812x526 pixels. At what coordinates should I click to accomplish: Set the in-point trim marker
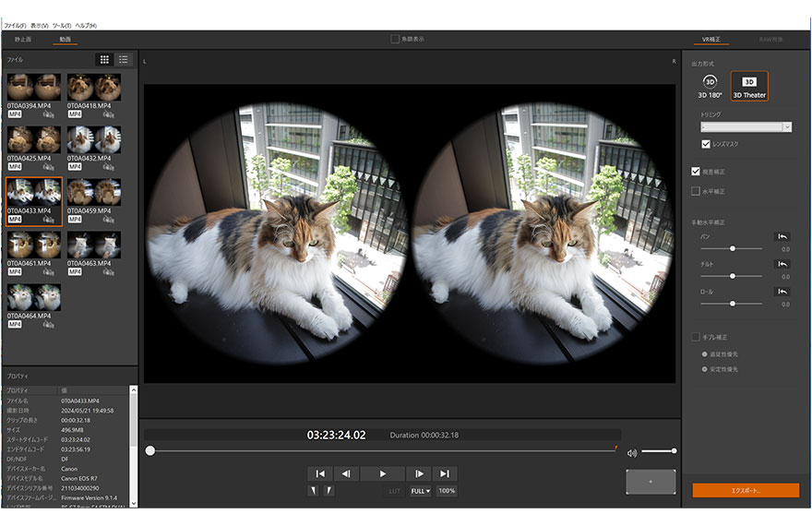click(x=312, y=490)
